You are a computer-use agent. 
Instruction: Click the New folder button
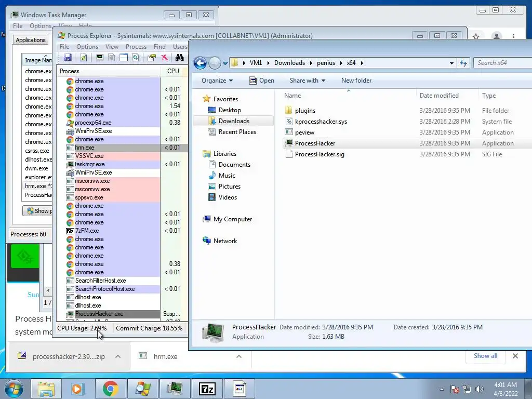coord(356,81)
